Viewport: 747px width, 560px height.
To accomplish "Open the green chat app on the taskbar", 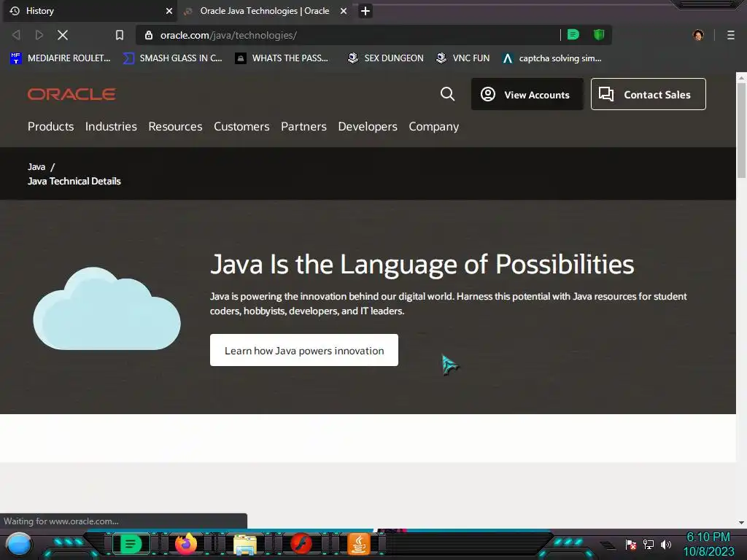I will (131, 544).
